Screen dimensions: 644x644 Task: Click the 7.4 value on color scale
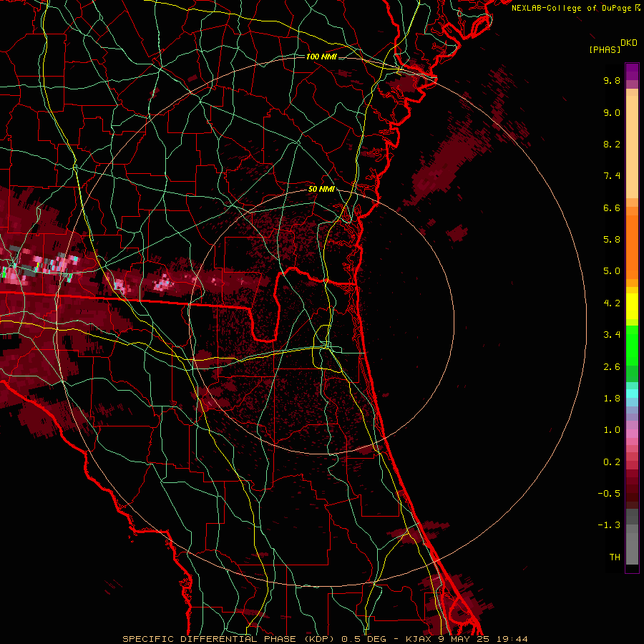612,176
